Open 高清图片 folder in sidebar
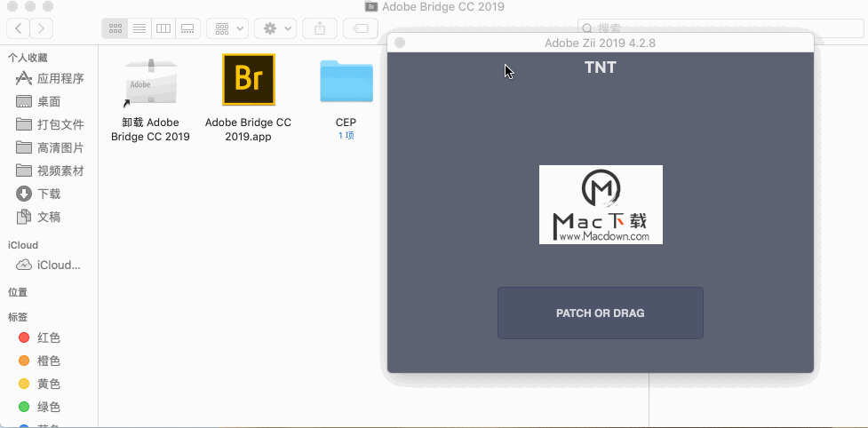This screenshot has width=868, height=428. (x=50, y=147)
